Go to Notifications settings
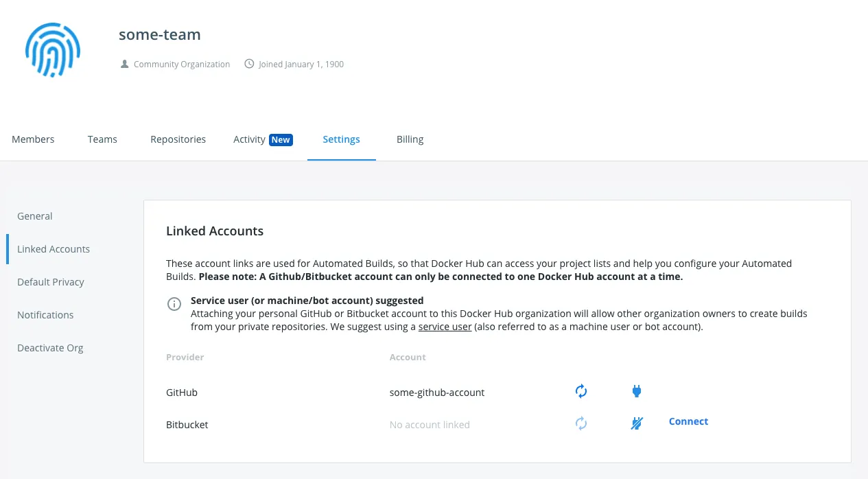The width and height of the screenshot is (868, 479). coord(45,315)
